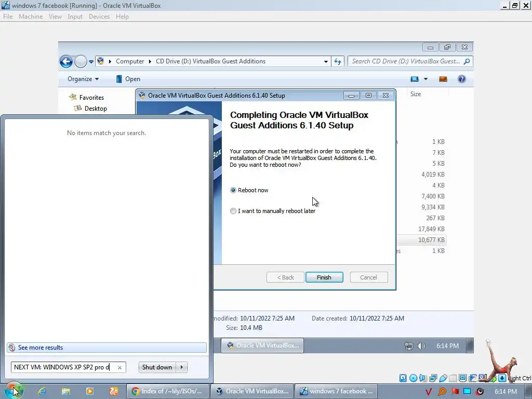Click the 10,677 KB file row

(x=421, y=240)
